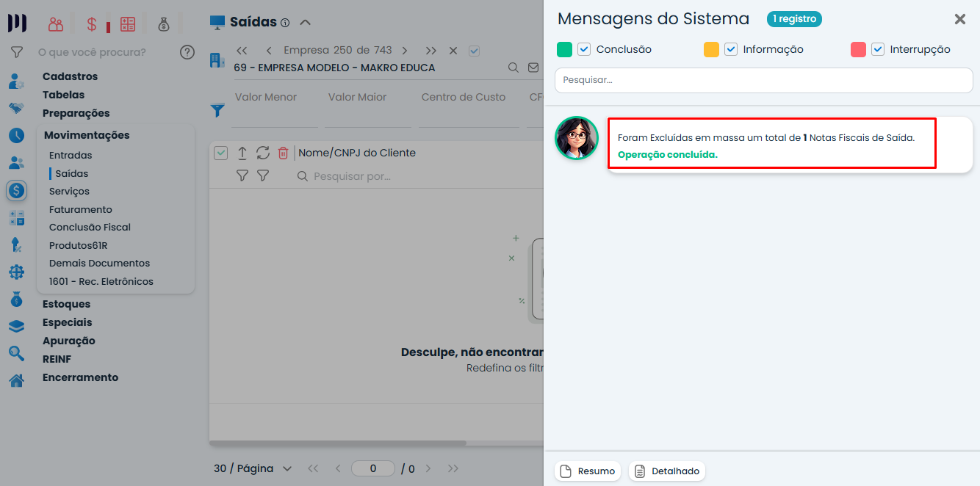The image size is (980, 486).
Task: Open the 30 / Página dropdown
Action: 253,468
